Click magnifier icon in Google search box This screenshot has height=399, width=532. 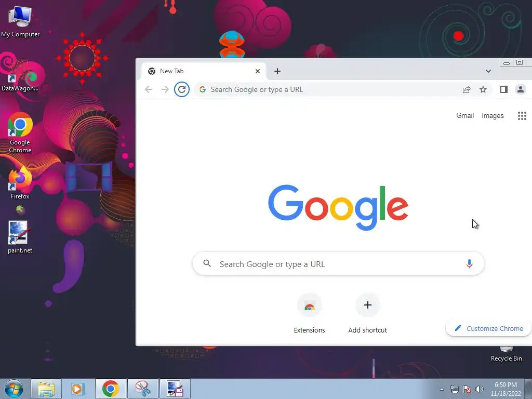[x=207, y=263]
